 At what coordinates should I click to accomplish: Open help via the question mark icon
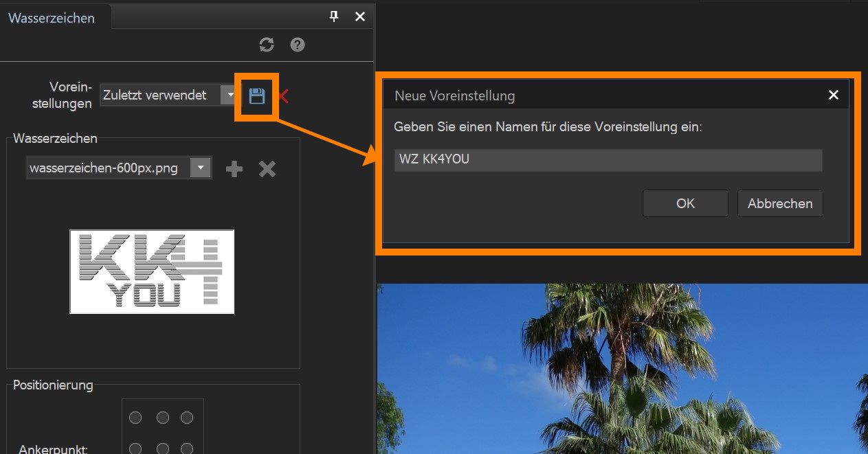click(x=297, y=45)
